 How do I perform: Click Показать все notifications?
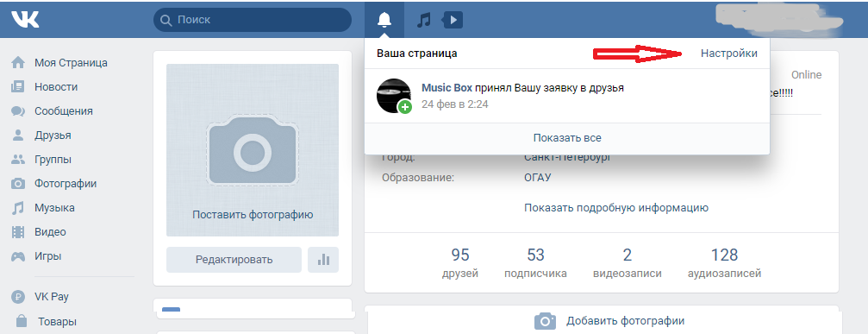[567, 138]
